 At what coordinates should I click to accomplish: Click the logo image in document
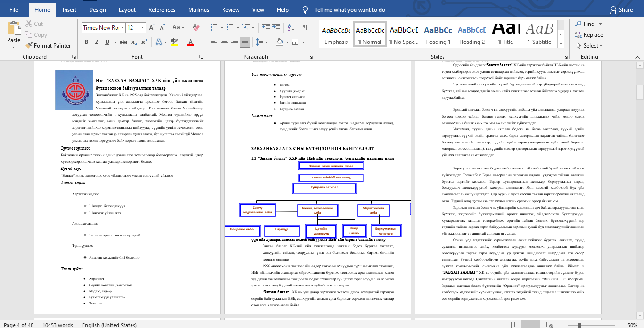pos(74,90)
